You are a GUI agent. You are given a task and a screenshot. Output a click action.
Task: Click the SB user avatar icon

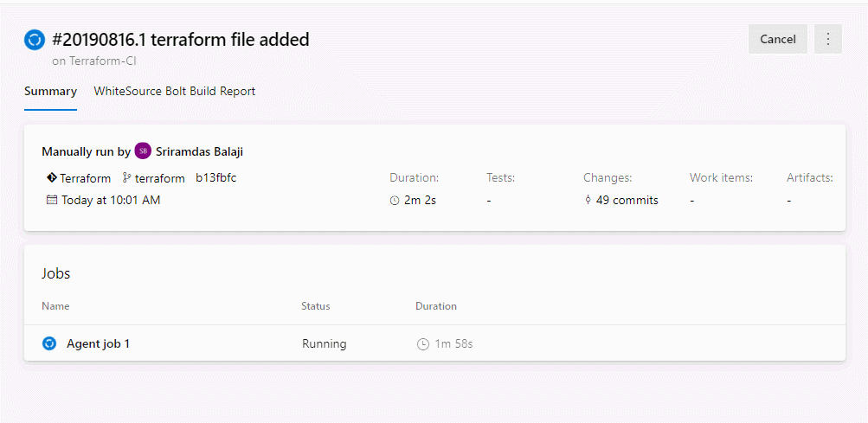pyautogui.click(x=143, y=151)
